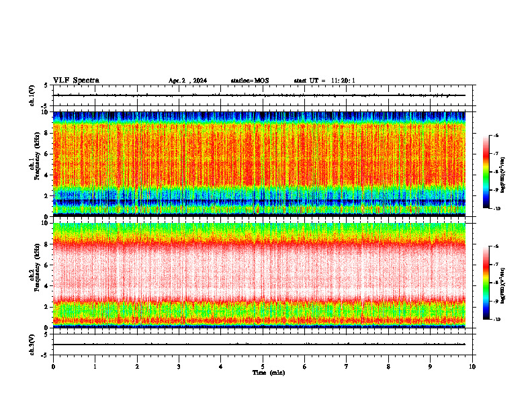Screen dimensions: 532x411
Task: Click the "-6" label on ch.1 colorbar
Action: point(496,135)
